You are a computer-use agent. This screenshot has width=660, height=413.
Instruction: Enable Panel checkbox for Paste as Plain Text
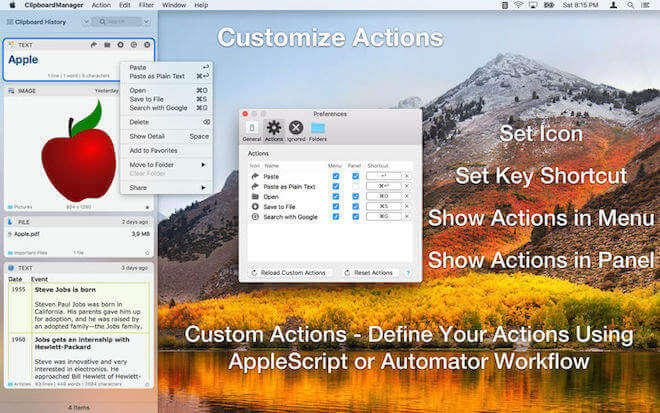tap(356, 186)
